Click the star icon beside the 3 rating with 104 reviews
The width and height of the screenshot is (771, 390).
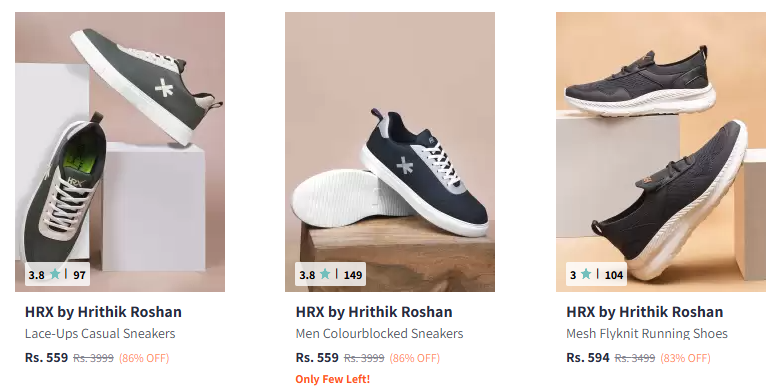click(586, 274)
